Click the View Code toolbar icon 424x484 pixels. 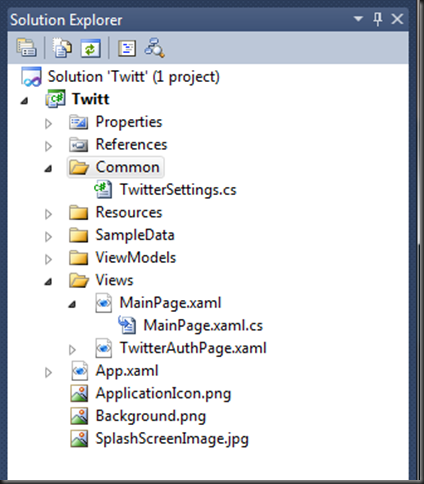[127, 48]
